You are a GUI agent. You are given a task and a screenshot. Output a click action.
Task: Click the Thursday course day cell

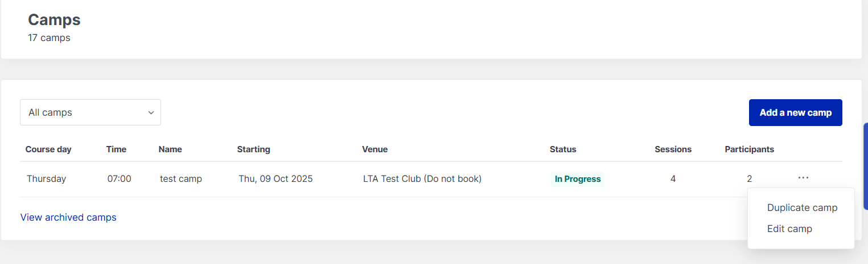click(x=46, y=179)
